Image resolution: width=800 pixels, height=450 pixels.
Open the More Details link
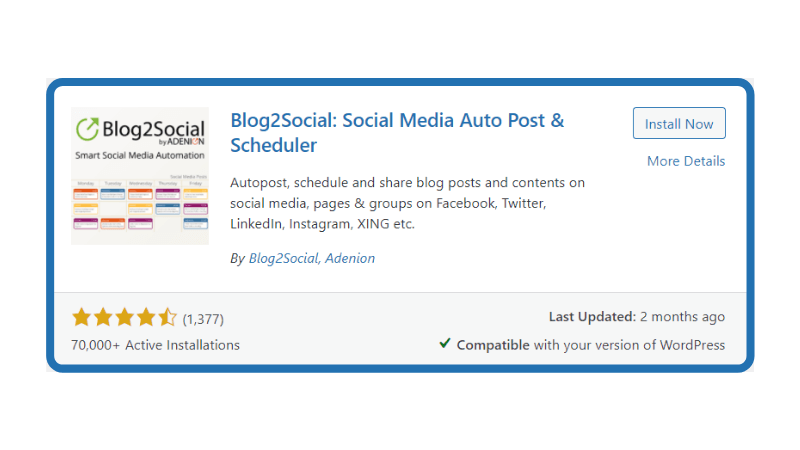685,161
